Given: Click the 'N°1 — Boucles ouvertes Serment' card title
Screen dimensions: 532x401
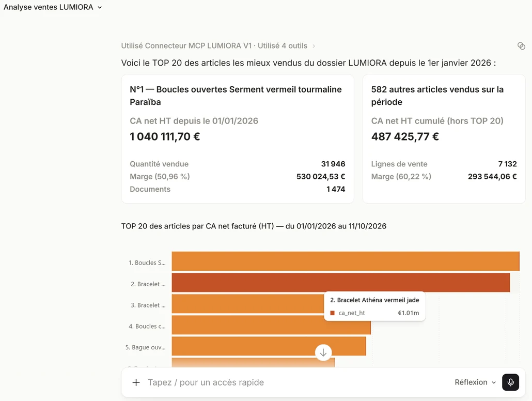Looking at the screenshot, I should [236, 96].
